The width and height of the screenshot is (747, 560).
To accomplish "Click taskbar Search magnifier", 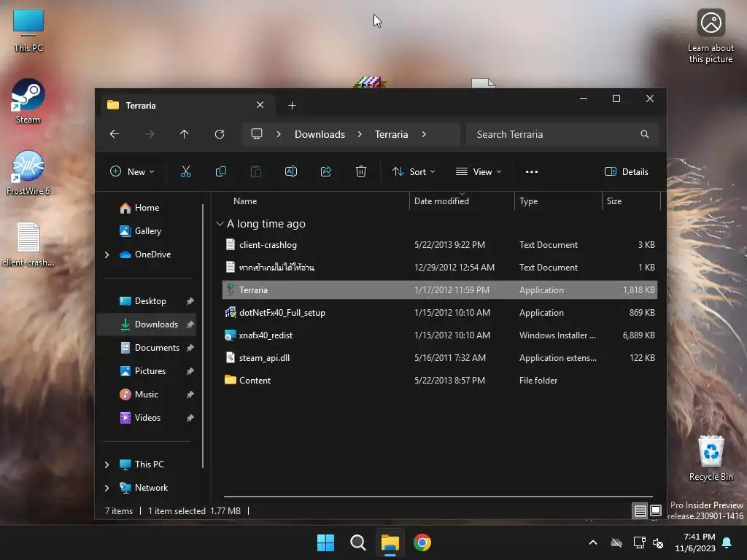I will click(x=357, y=542).
